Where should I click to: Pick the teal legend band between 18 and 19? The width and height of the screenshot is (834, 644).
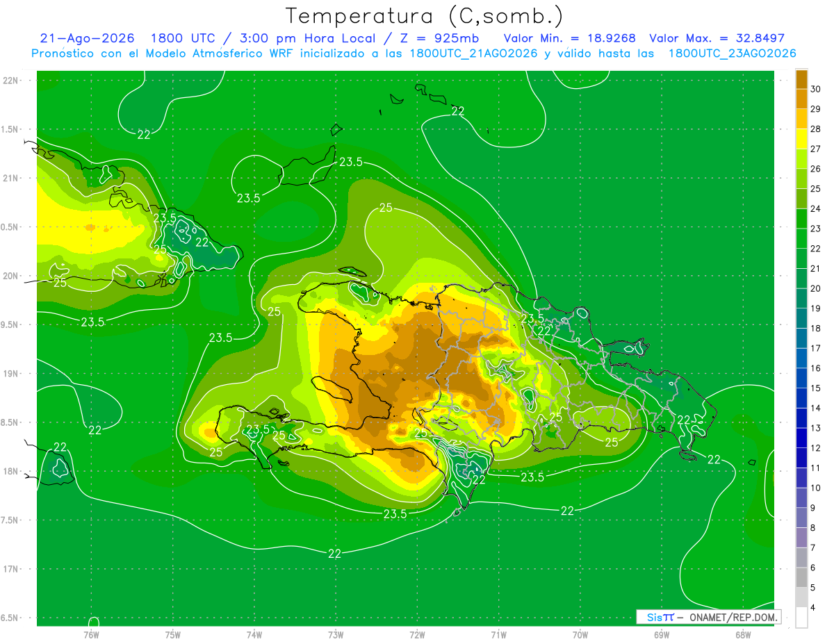tap(802, 318)
